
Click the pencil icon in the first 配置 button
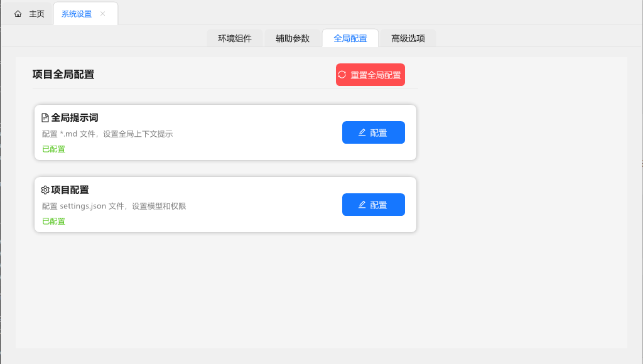362,132
